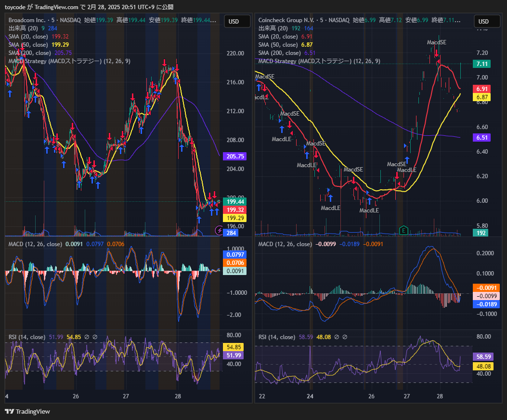Screen dimensions: 507x420
Task: Click the earnings E marker on Coincheck chart
Action: point(403,231)
